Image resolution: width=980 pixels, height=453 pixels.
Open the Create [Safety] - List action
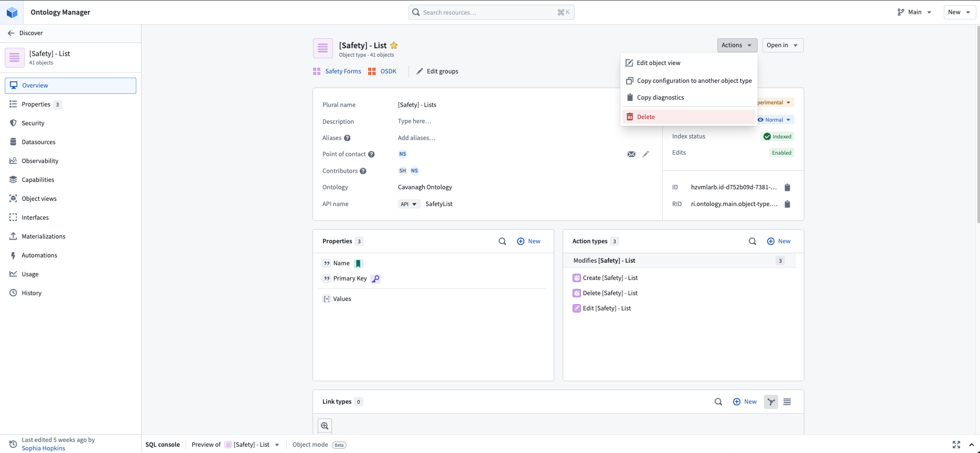[610, 278]
